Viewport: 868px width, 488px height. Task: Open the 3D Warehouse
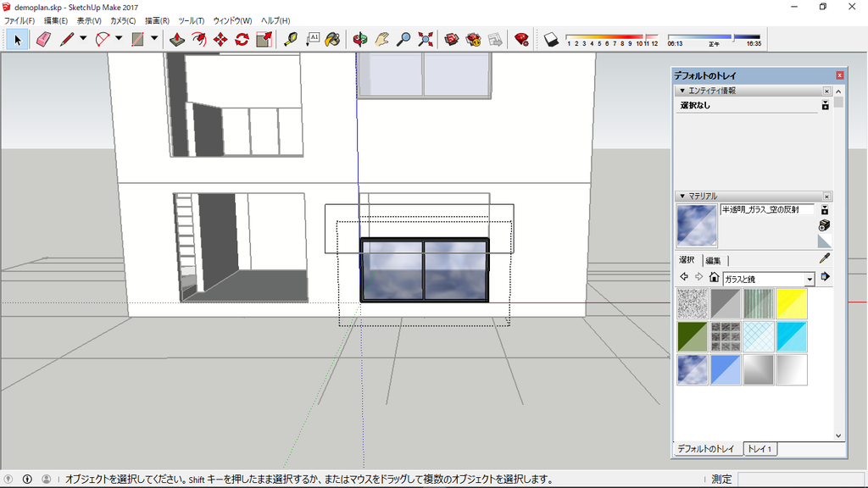coord(452,39)
